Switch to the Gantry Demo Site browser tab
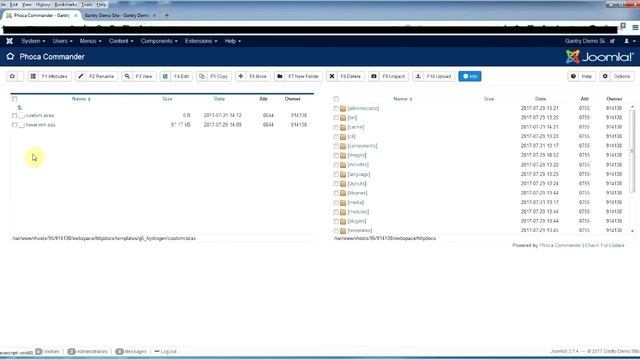The height and width of the screenshot is (360, 640). coord(120,16)
